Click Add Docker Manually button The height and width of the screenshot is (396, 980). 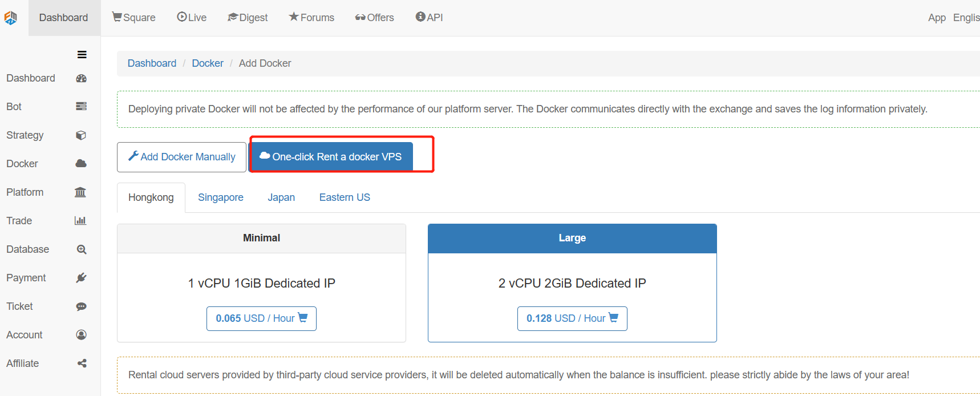coord(181,157)
